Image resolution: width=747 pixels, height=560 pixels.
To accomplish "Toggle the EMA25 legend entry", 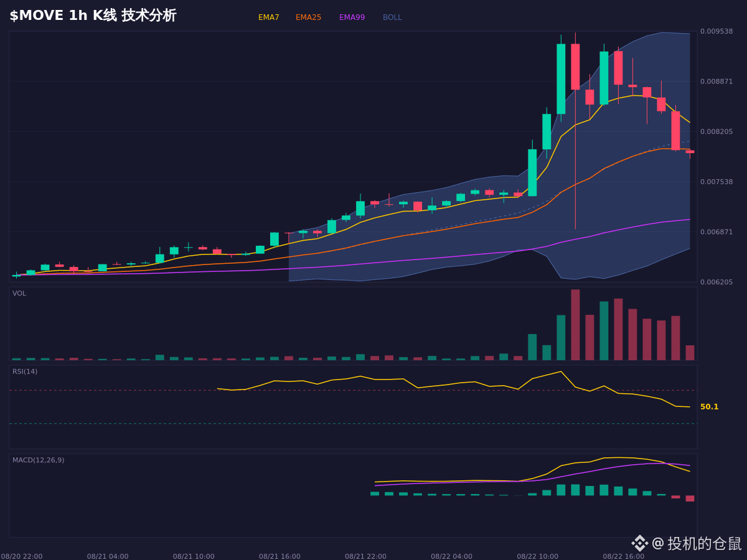I will 309,17.
